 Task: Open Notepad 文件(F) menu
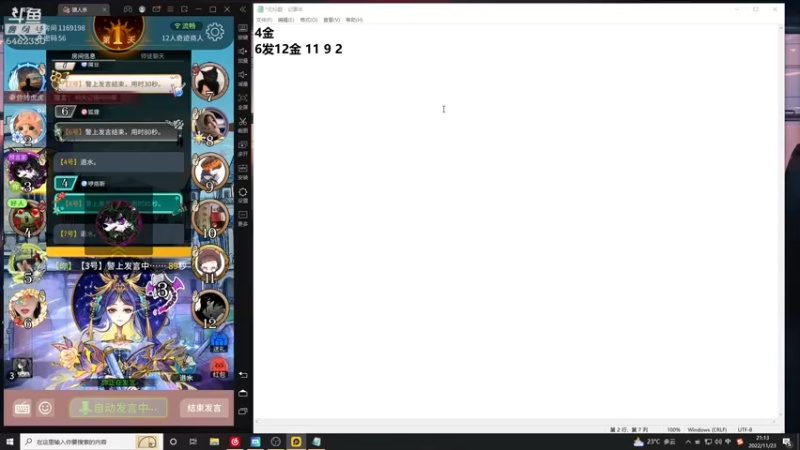coord(264,20)
